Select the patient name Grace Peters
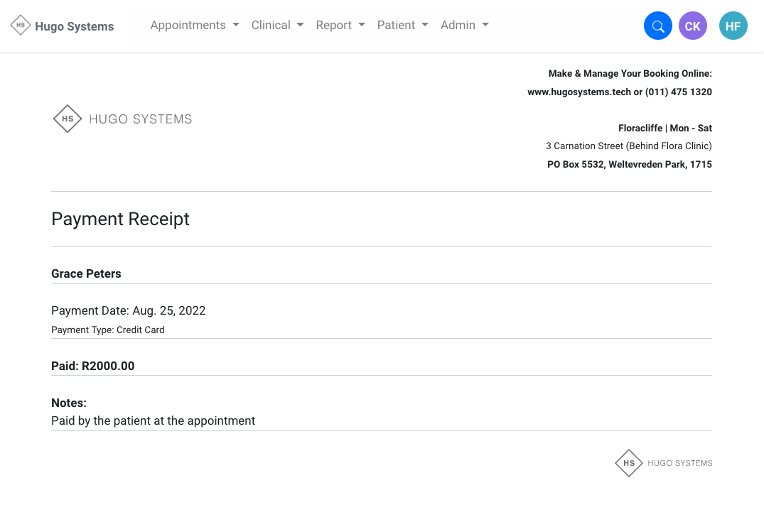The height and width of the screenshot is (532, 764). [x=86, y=273]
